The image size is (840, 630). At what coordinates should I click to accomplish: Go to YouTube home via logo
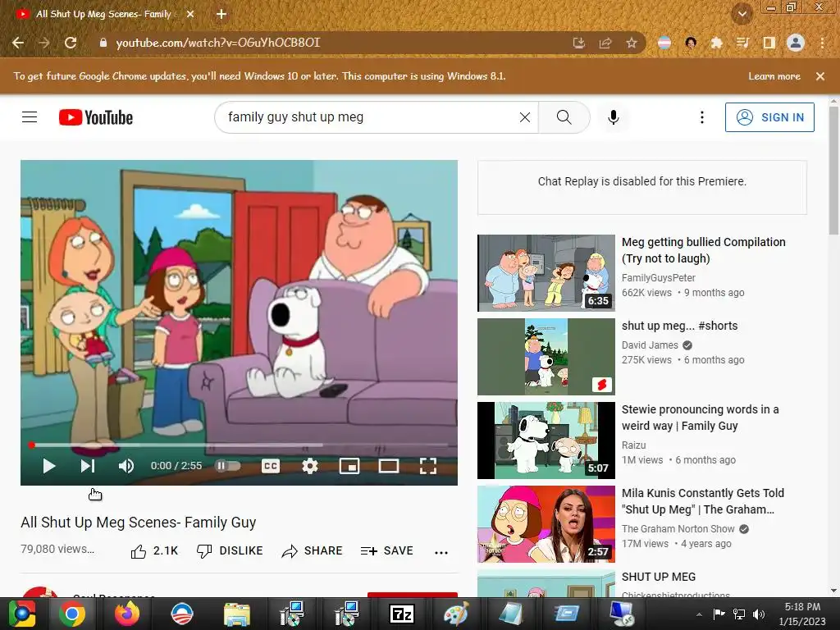(x=96, y=117)
